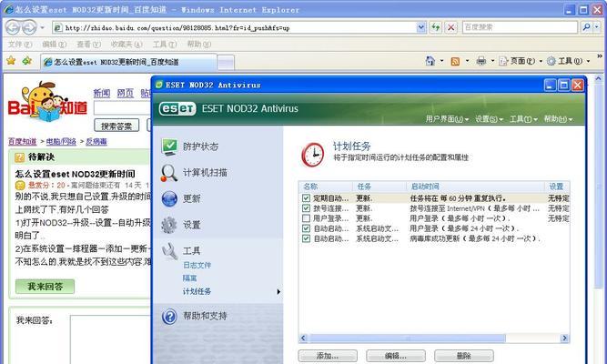Click the task list scroll left arrow
This screenshot has width=607, height=364.
(304, 338)
